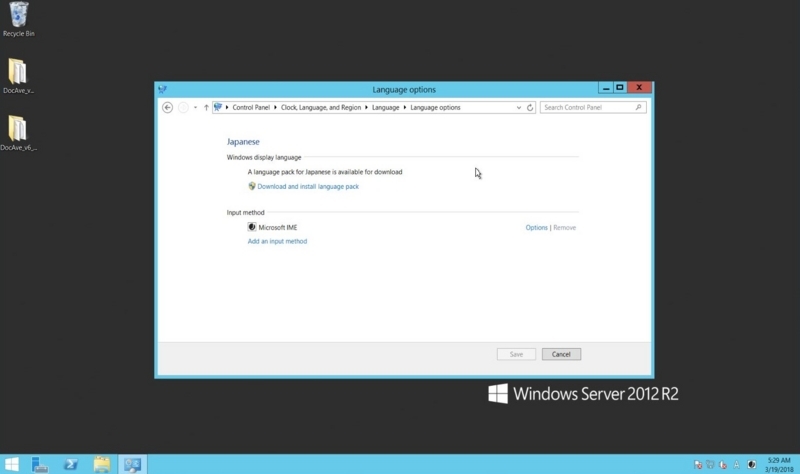Click Remove for Microsoft IME
800x474 pixels.
click(x=564, y=228)
